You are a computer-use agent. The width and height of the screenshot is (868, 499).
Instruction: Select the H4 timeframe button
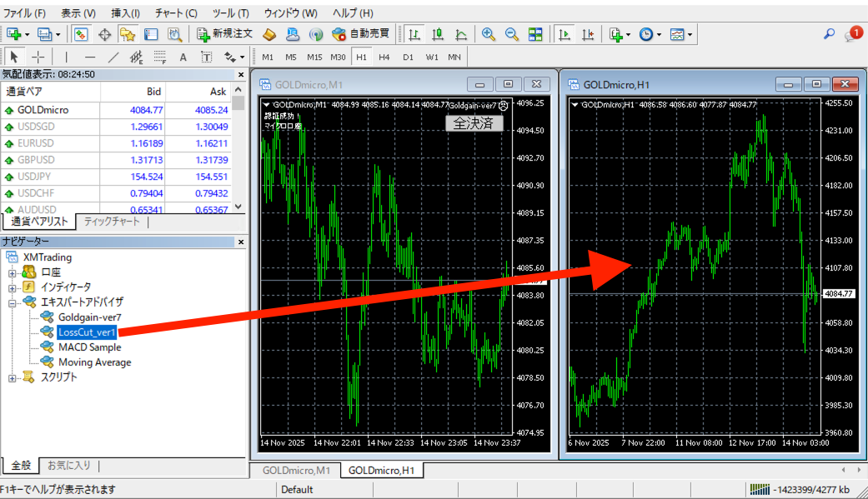[384, 57]
